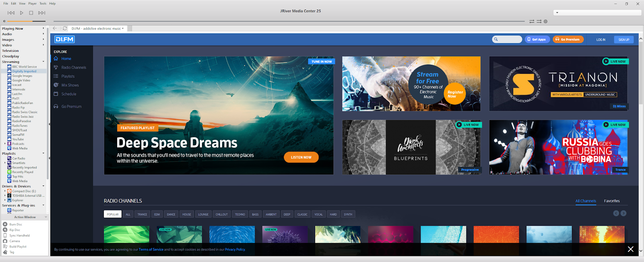Select the AMBIENT channel filter
644x262 pixels.
click(x=271, y=214)
